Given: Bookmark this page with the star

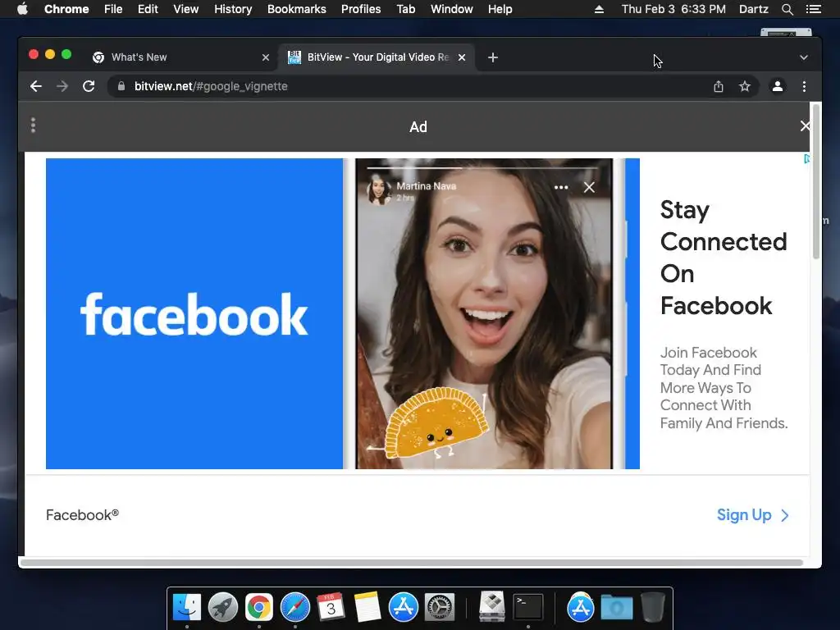Looking at the screenshot, I should pyautogui.click(x=745, y=86).
